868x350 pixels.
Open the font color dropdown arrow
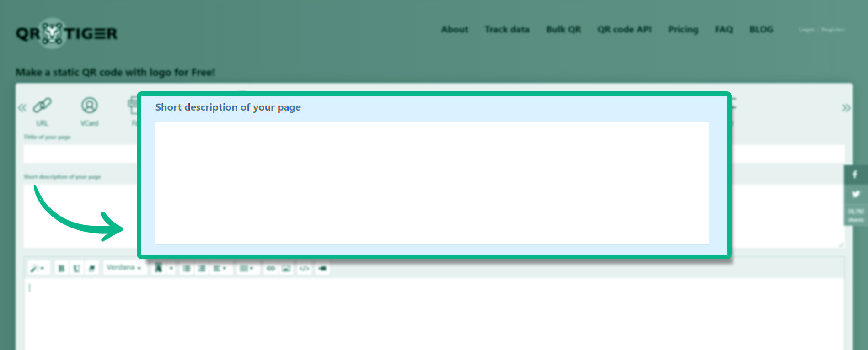click(171, 269)
